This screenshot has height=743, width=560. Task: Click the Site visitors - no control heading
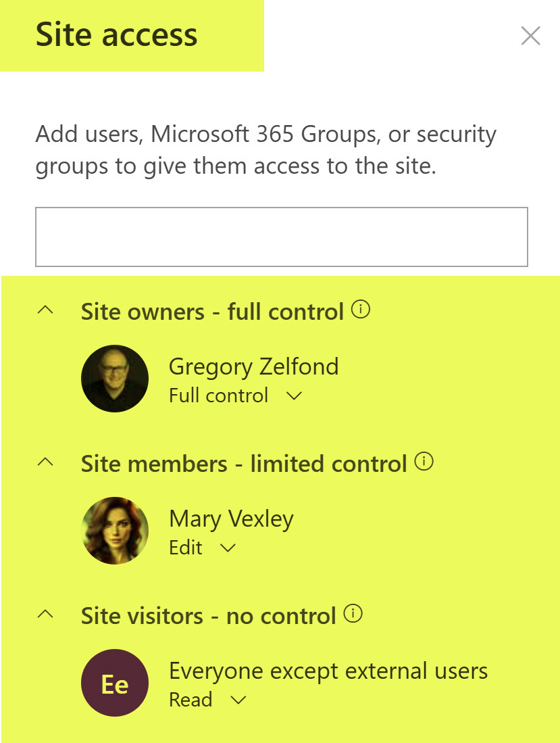pos(208,616)
